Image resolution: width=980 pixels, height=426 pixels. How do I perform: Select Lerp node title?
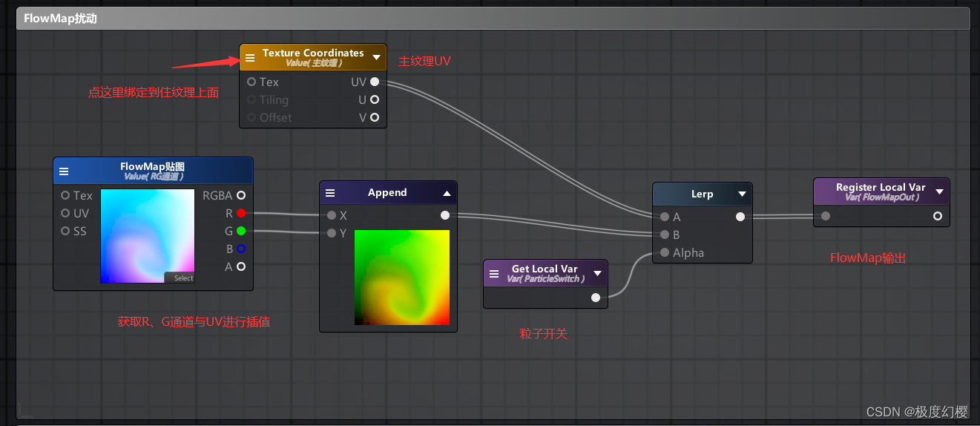702,194
